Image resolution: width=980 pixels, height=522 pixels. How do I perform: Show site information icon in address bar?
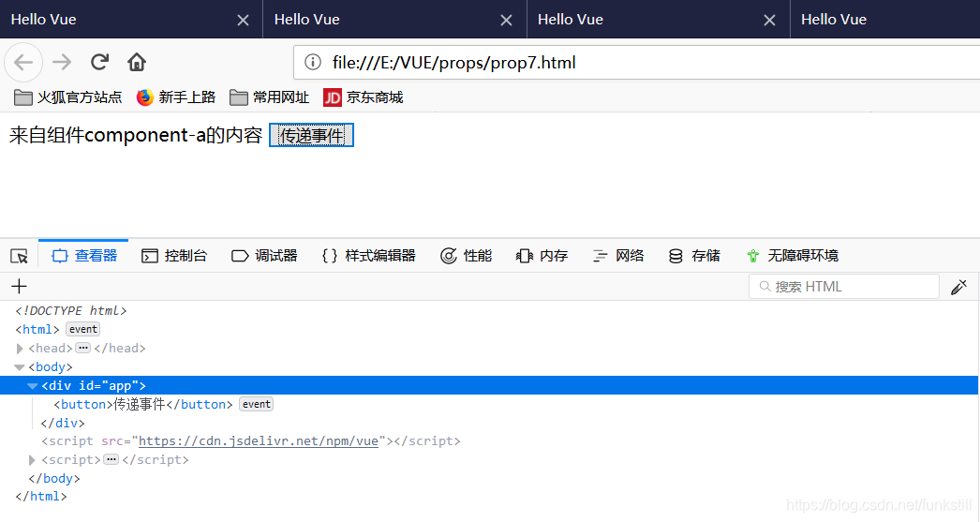pyautogui.click(x=313, y=62)
